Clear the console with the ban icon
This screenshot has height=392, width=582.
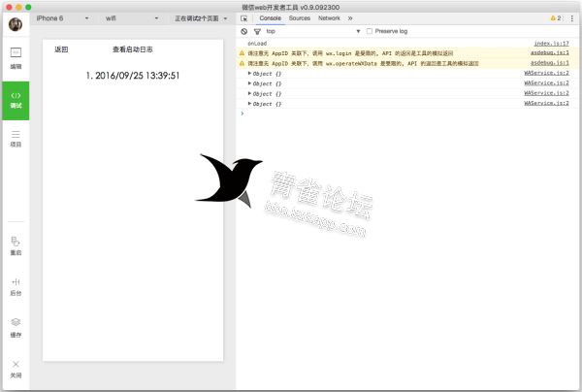click(243, 31)
